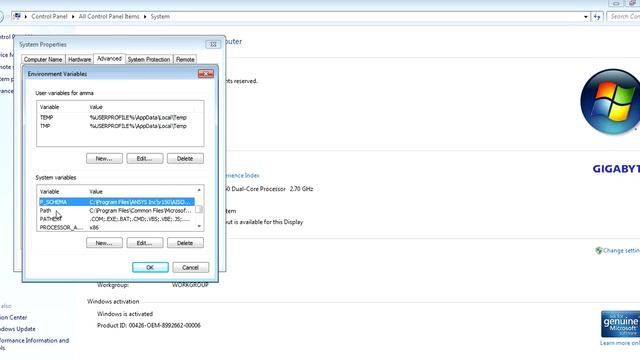Open Action Center link in left pane
This screenshot has width=640, height=360.
13,318
